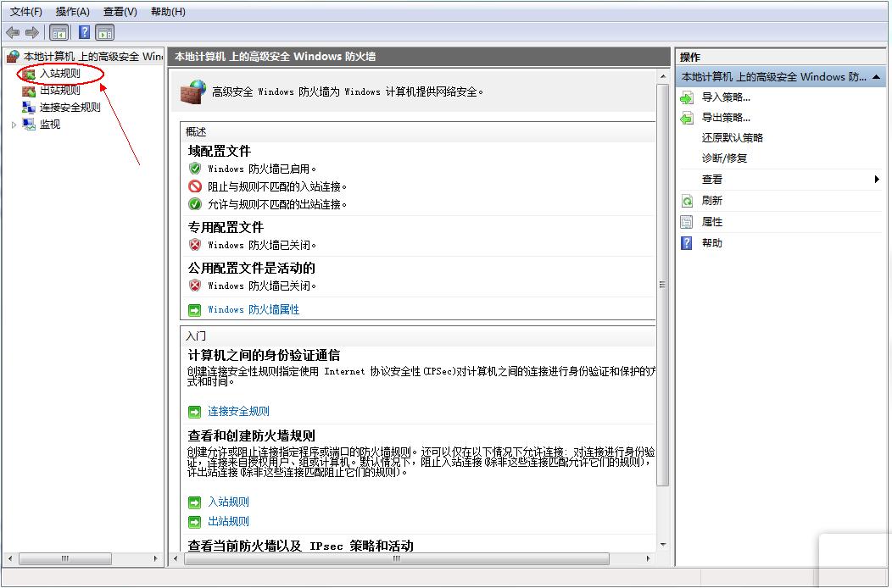Click the center pane horizontal scrollbar thumb
The height and width of the screenshot is (588, 892).
tap(397, 559)
